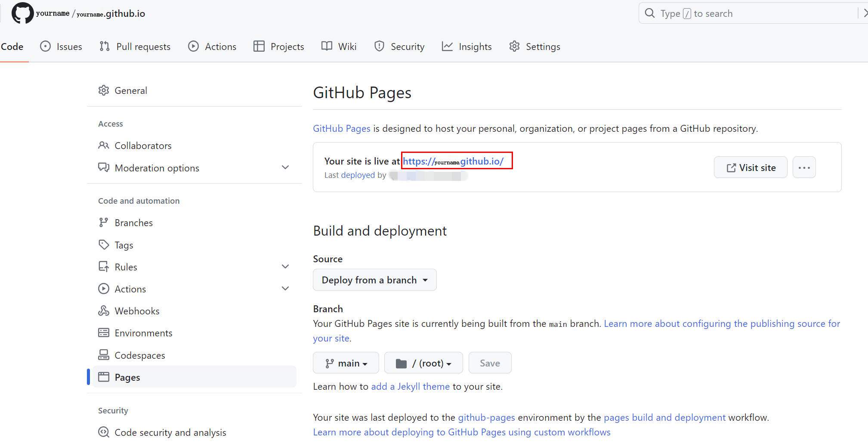This screenshot has width=868, height=444.
Task: Open the three-dots menu beside Visit site
Action: [804, 168]
